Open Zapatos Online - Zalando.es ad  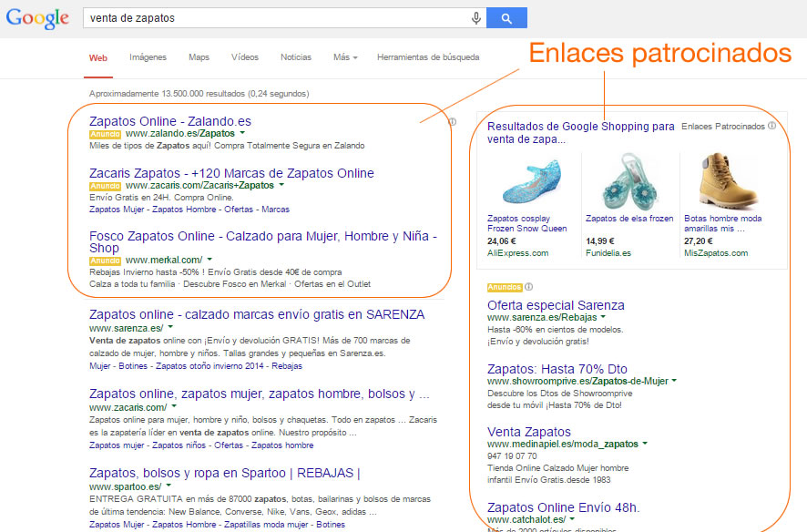170,121
